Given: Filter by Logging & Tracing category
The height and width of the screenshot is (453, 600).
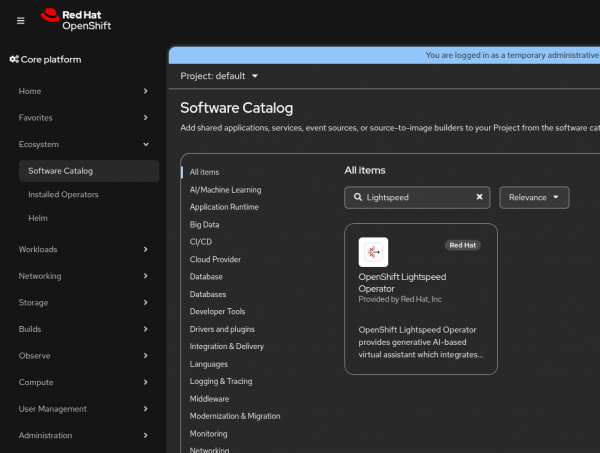Looking at the screenshot, I should point(221,381).
